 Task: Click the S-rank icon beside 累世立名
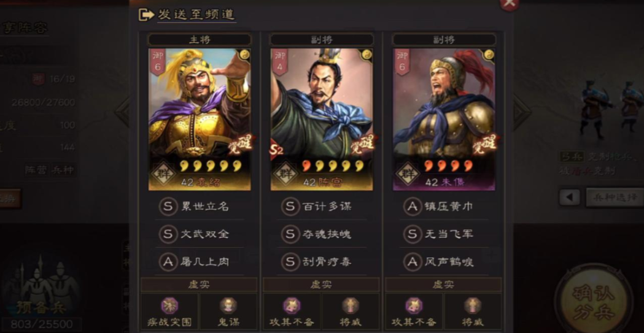168,206
